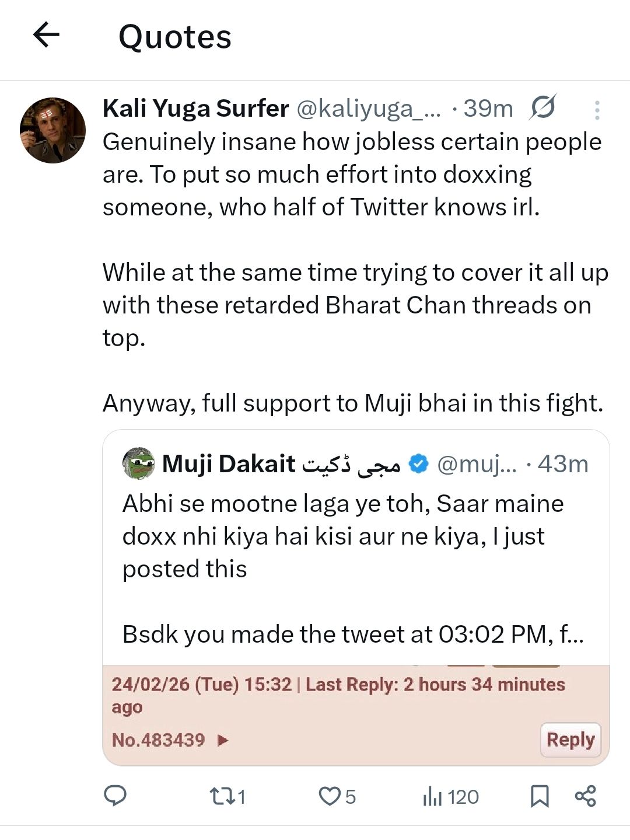
Task: Open the three-dot more options menu
Action: coord(597,110)
